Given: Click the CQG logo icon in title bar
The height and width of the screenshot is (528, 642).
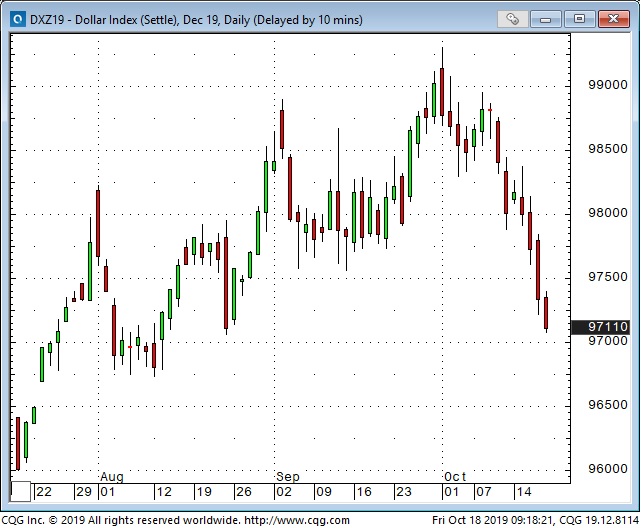Looking at the screenshot, I should (18, 19).
